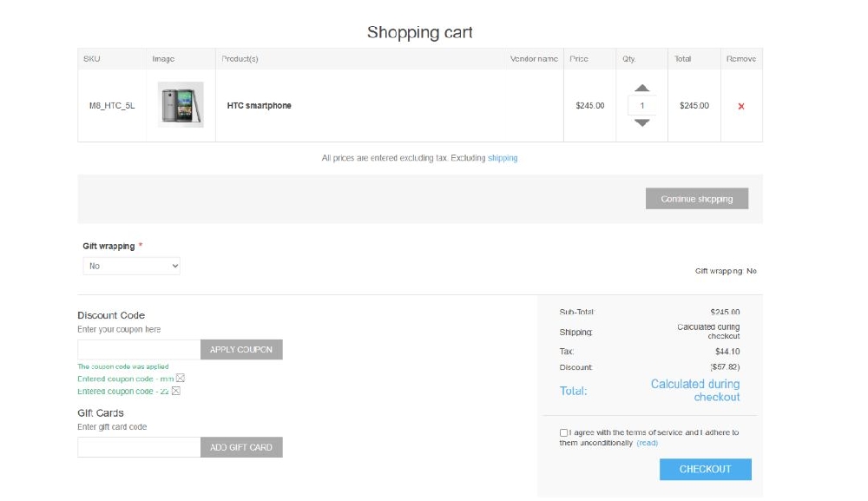Increase product quantity using the up arrow
Screen dimensions: 868x501
641,87
